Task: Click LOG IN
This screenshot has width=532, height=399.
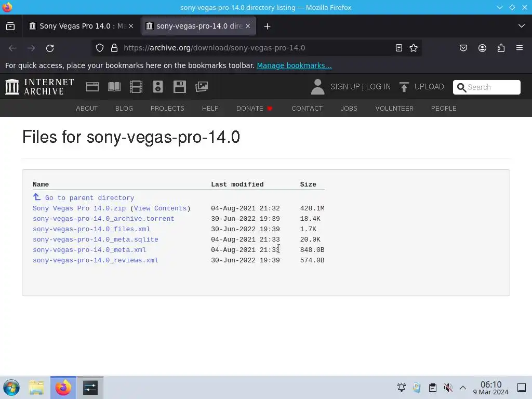Action: point(378,87)
